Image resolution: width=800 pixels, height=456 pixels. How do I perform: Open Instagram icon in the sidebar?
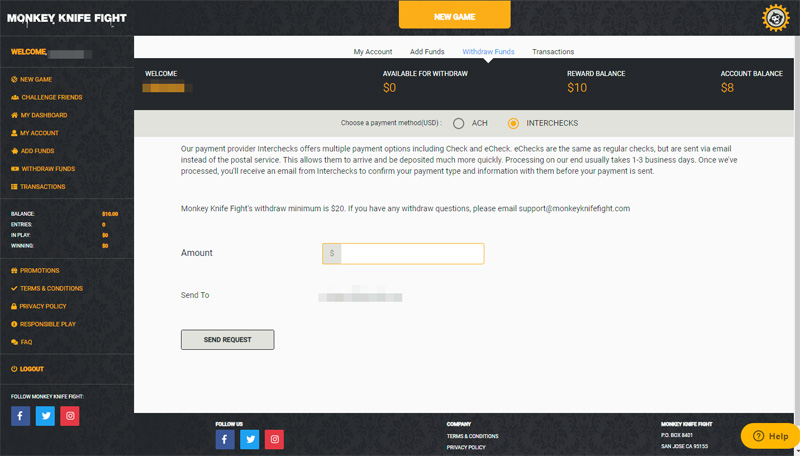click(70, 416)
